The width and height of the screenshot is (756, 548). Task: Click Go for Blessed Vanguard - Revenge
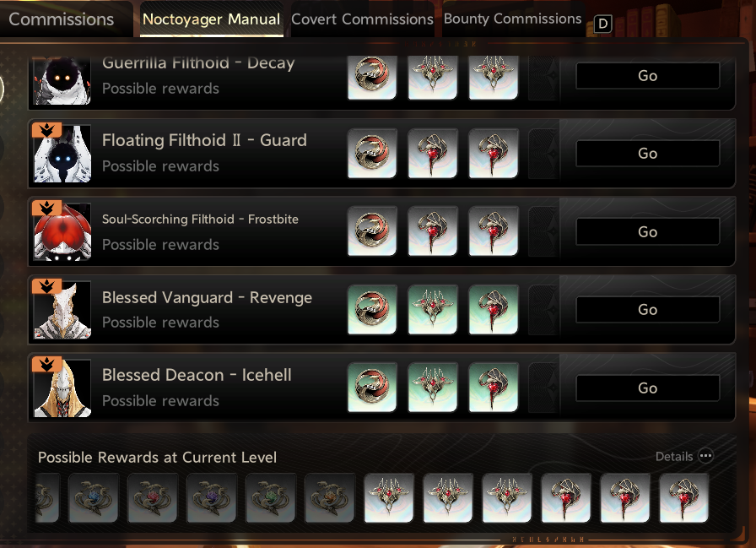647,309
